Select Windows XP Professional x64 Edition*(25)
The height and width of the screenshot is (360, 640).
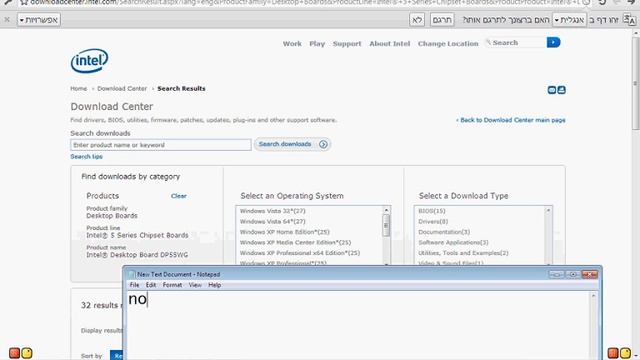300,253
